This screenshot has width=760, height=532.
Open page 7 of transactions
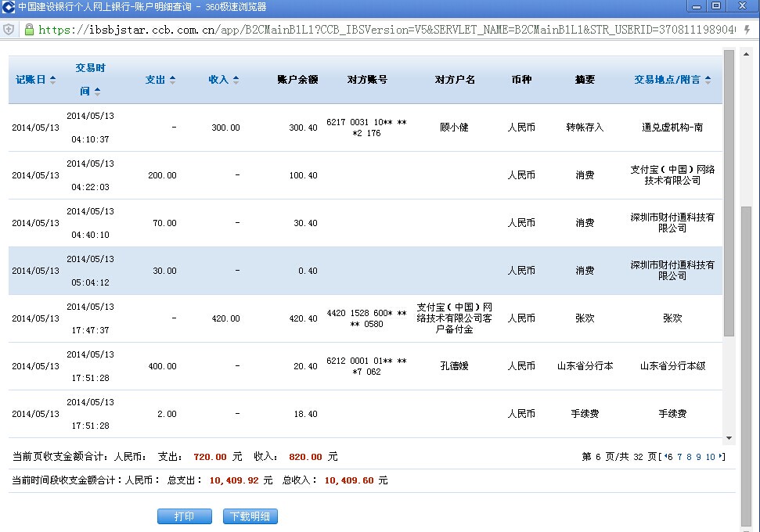click(679, 457)
